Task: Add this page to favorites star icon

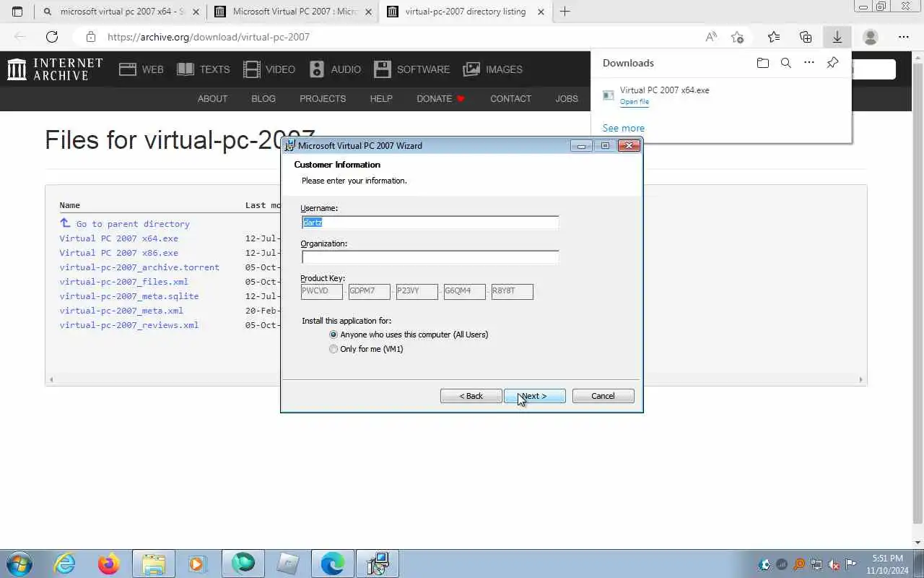Action: pyautogui.click(x=737, y=37)
